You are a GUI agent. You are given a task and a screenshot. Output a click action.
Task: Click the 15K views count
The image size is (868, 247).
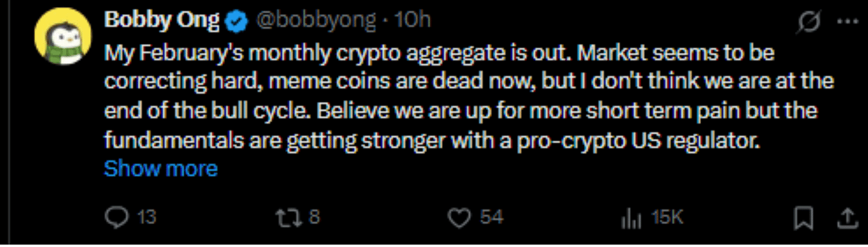coord(667,218)
